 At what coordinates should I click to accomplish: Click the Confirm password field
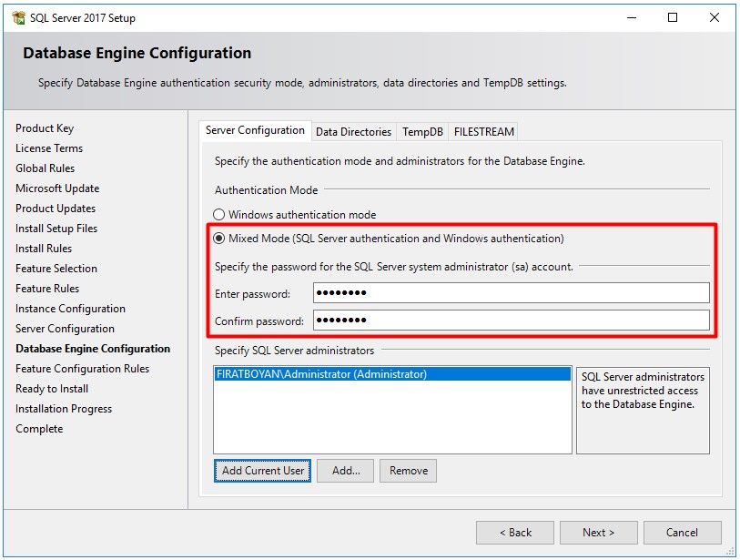pos(511,321)
